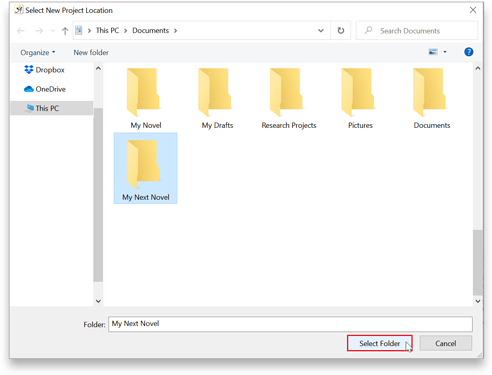
Task: Open the Help icon
Action: click(x=469, y=52)
